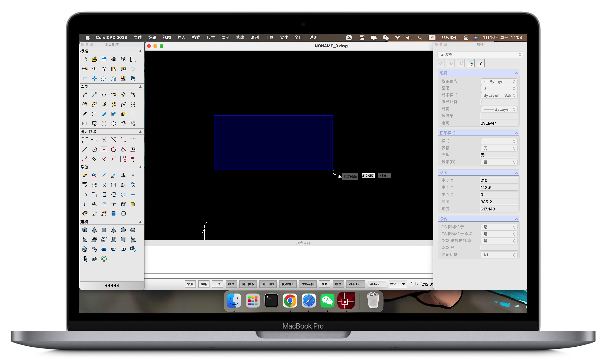This screenshot has height=364, width=607.
Task: Click the Cut scissors icon in 标准
Action: click(94, 69)
